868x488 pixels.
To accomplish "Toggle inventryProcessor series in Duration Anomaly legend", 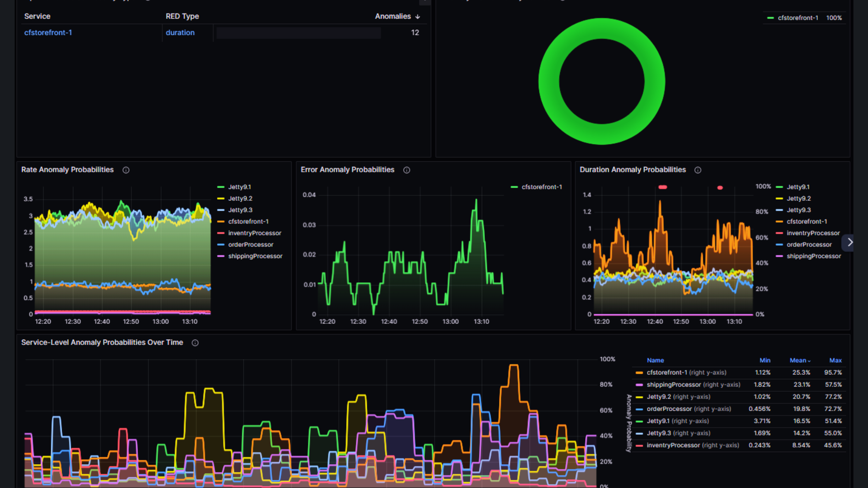I will pos(813,233).
